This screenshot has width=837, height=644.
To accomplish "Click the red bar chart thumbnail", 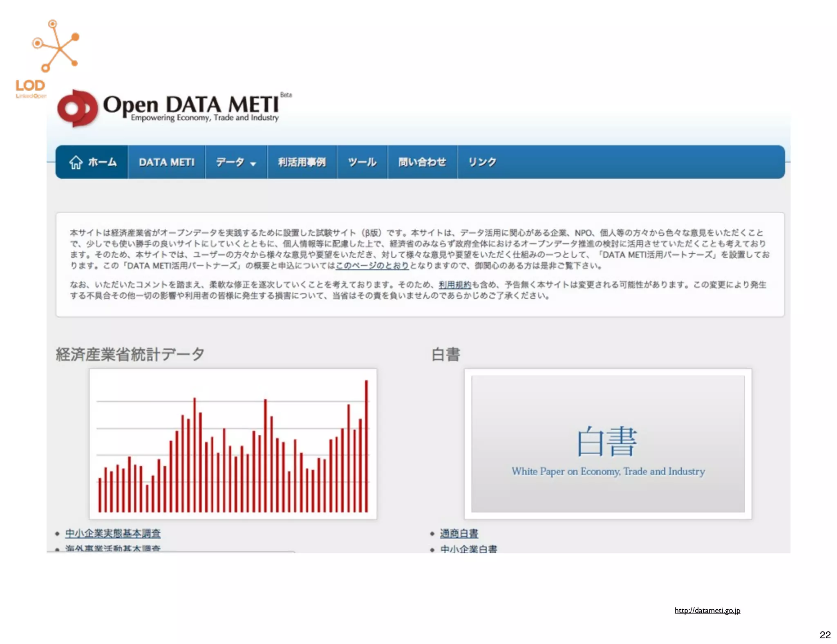I will pyautogui.click(x=233, y=444).
